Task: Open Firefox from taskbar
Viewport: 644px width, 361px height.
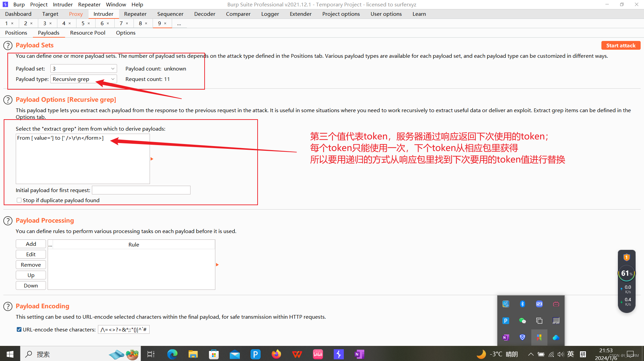Action: tap(276, 354)
